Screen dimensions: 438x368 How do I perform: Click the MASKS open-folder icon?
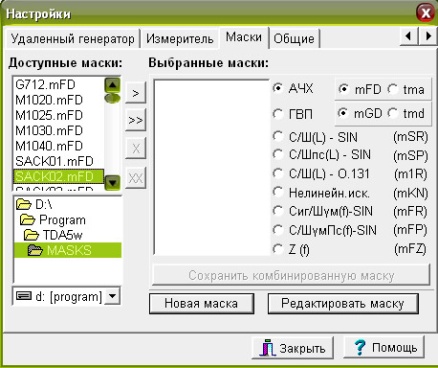(35, 250)
